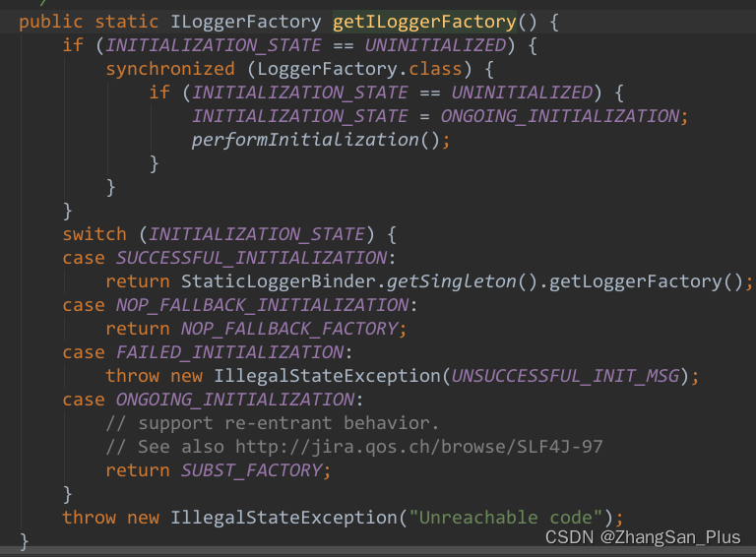Click ONGOING_INITIALIZATION case label
Viewport: 756px width, 557px height.
tap(235, 400)
